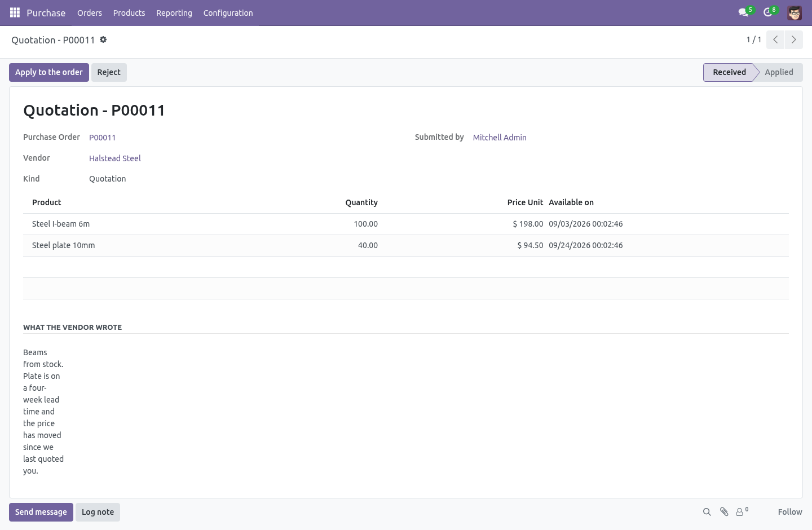Open the activities clock icon
Image resolution: width=812 pixels, height=530 pixels.
(x=767, y=12)
